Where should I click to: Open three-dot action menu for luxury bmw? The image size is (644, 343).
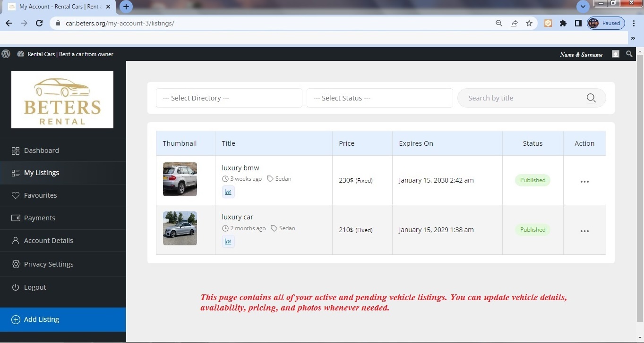pyautogui.click(x=584, y=182)
